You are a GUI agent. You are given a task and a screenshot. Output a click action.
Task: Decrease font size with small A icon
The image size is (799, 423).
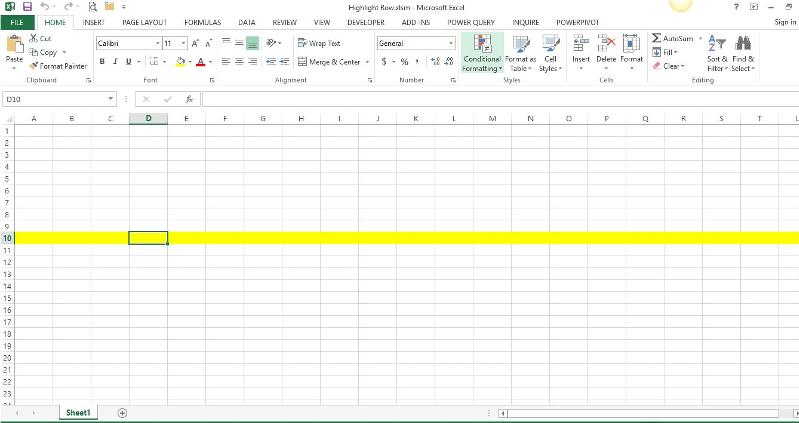pyautogui.click(x=208, y=44)
